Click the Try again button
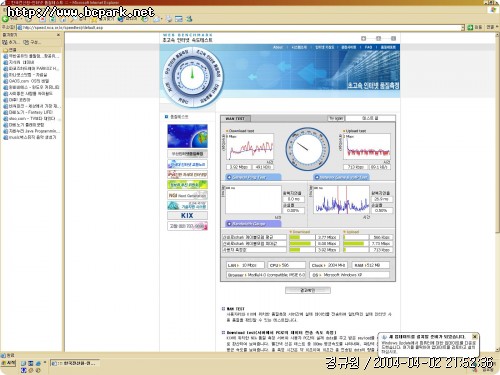The width and height of the screenshot is (500, 375). 336,118
